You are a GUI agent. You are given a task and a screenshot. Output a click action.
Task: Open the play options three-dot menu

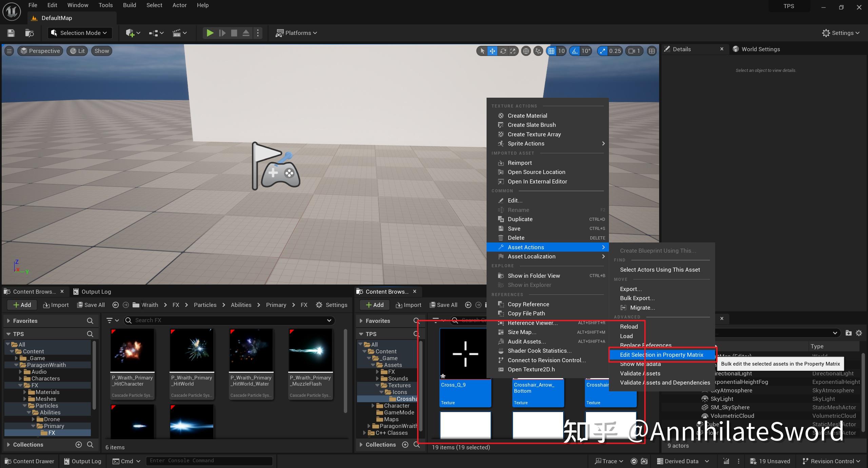pos(258,33)
